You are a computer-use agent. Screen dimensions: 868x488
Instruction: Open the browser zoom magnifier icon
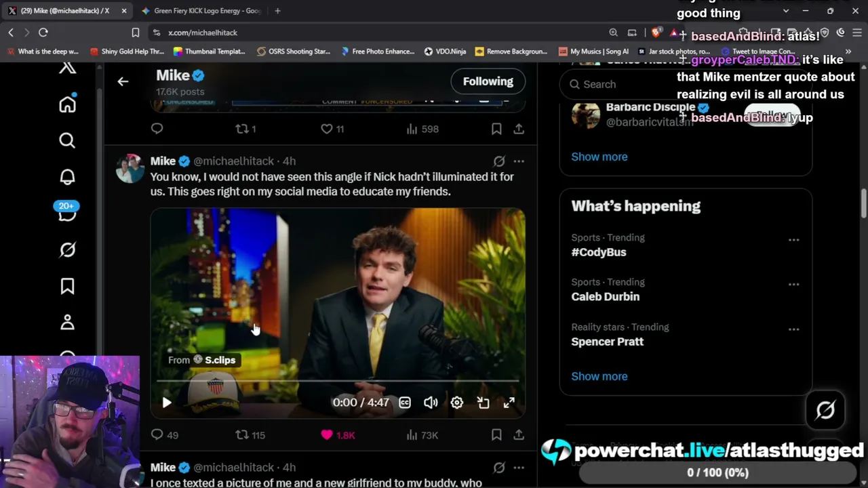[x=613, y=33]
